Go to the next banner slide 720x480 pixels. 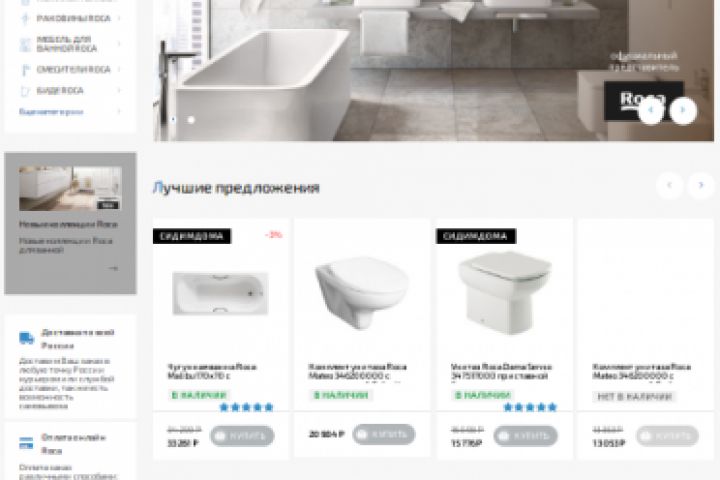pos(683,110)
